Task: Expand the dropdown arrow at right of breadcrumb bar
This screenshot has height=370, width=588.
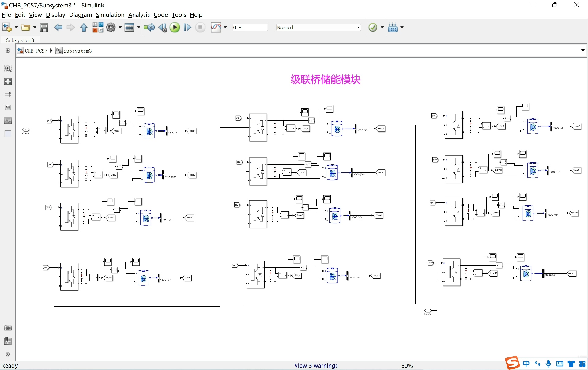Action: (582, 50)
